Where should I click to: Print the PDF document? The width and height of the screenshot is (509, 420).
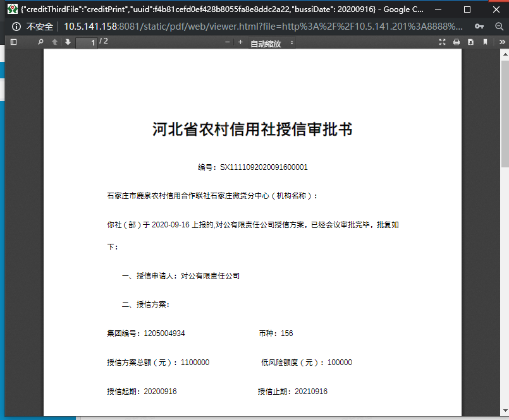click(457, 42)
